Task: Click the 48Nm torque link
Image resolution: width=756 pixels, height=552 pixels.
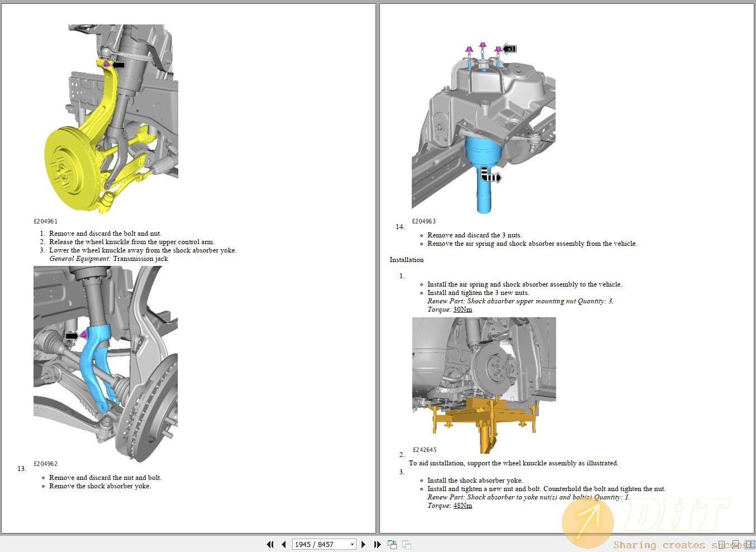Action: click(463, 506)
